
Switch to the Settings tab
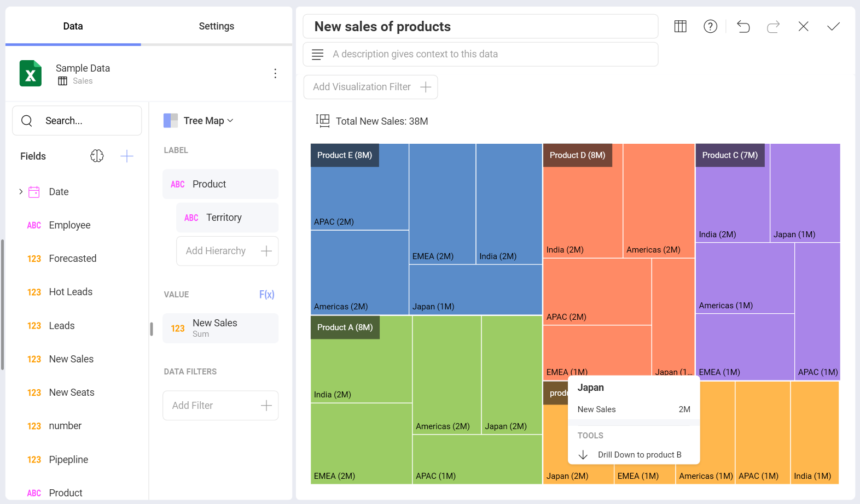pos(217,26)
